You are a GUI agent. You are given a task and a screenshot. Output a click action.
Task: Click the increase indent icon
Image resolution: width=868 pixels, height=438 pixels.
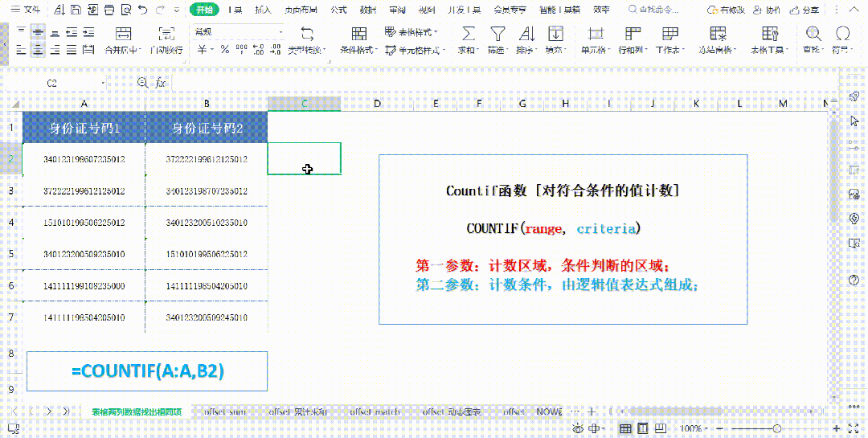pyautogui.click(x=88, y=32)
